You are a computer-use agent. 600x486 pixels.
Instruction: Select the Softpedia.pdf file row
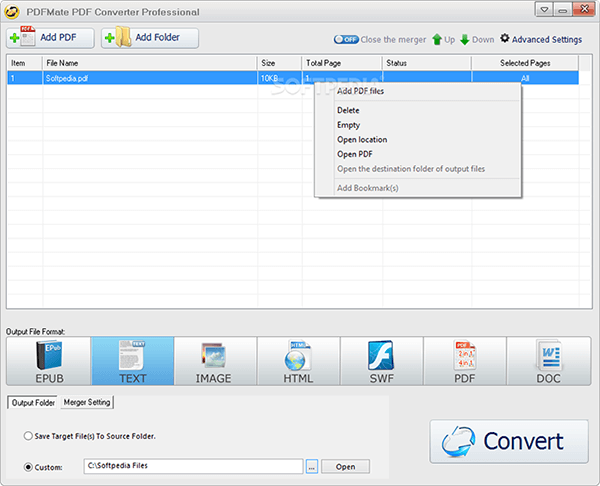point(293,78)
